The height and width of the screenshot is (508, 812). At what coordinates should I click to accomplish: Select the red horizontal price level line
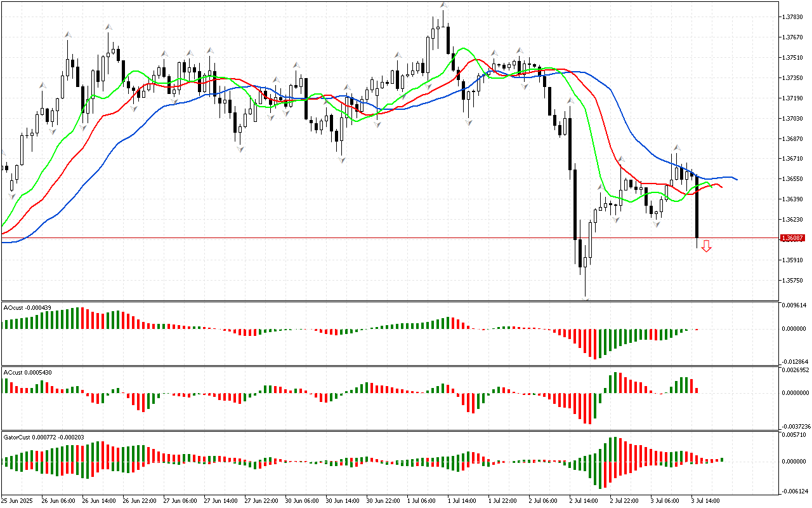point(381,238)
